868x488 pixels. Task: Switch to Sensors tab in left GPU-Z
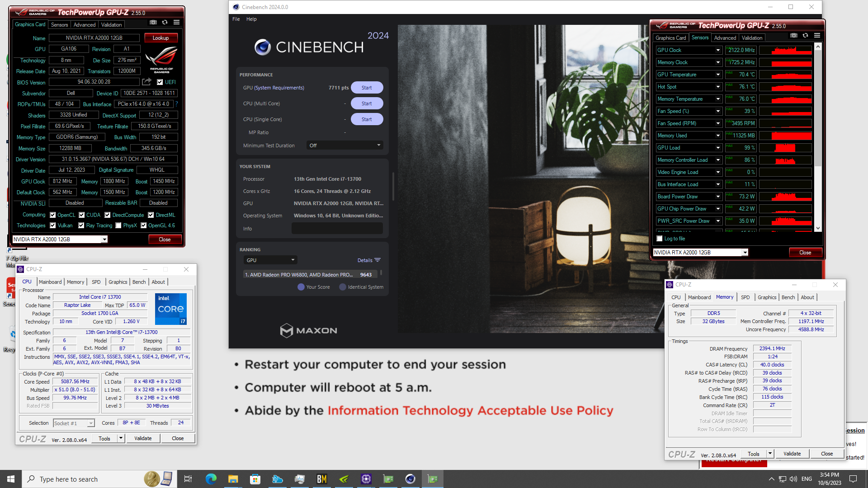[x=59, y=25]
